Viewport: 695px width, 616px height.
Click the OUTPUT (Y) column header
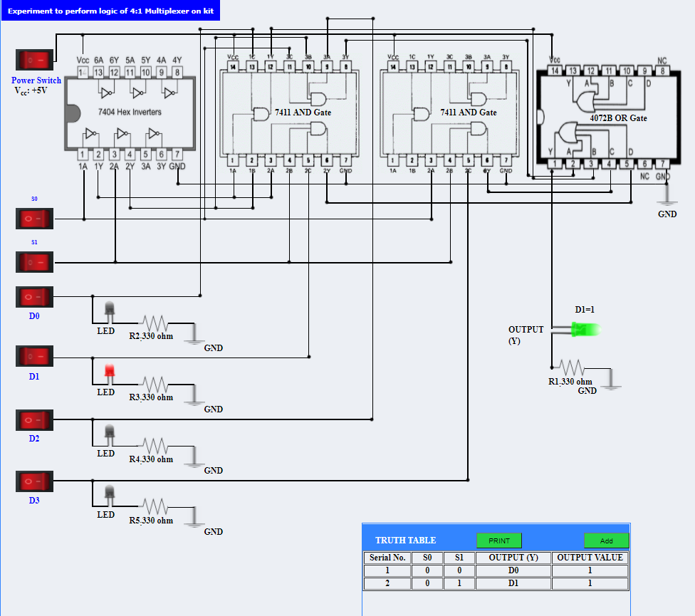click(x=513, y=558)
